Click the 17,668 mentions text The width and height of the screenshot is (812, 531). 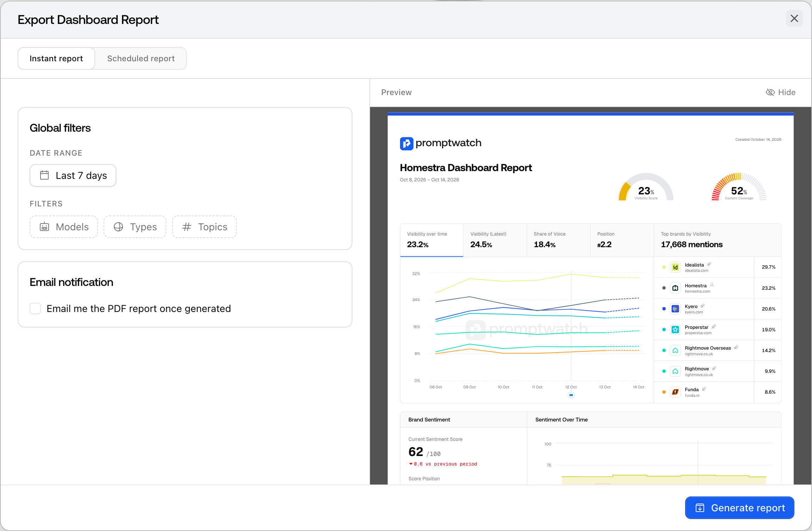(x=691, y=244)
